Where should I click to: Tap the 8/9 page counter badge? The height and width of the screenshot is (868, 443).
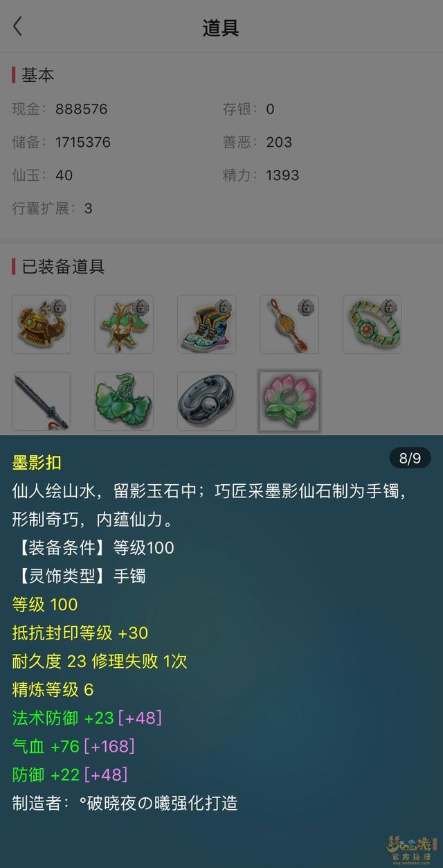click(x=410, y=458)
